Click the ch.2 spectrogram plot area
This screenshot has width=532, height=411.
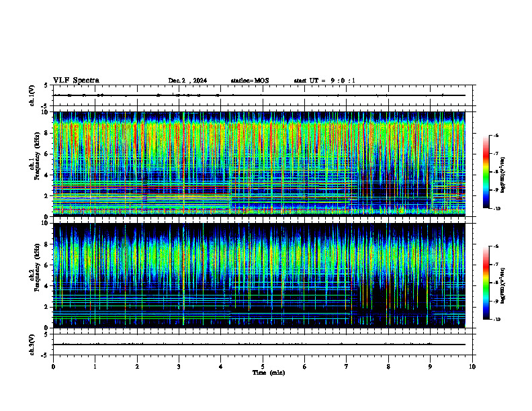(259, 275)
